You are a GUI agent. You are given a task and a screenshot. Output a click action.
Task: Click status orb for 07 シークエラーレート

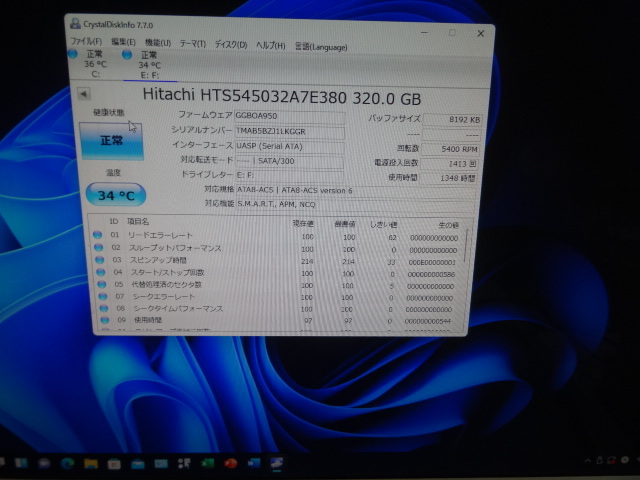(x=103, y=296)
